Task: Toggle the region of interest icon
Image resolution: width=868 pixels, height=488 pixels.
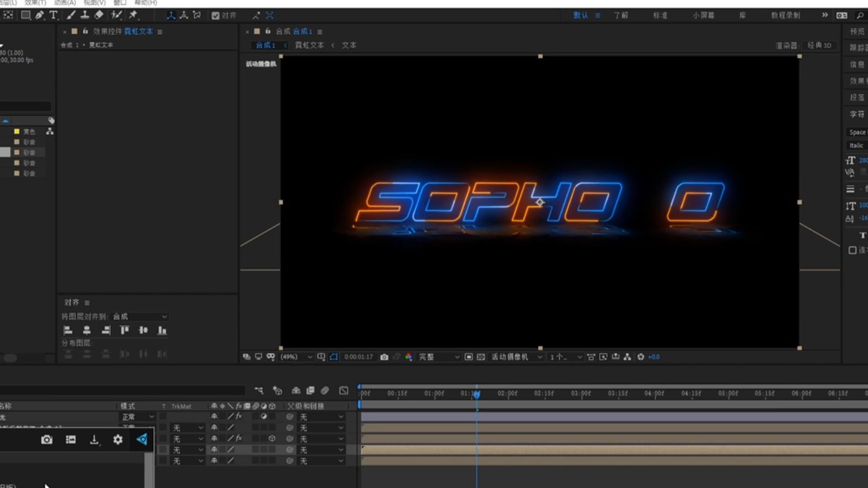Action: click(x=469, y=357)
